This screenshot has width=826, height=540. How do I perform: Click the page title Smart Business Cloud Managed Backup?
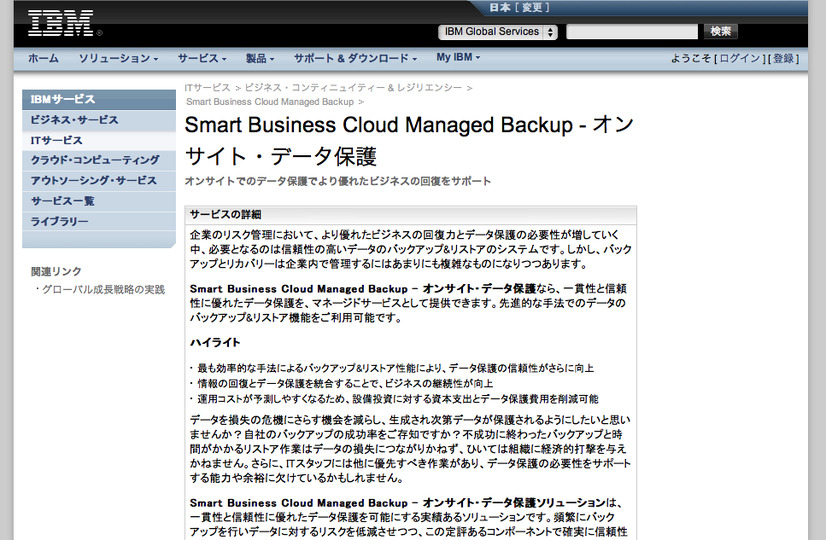(x=409, y=140)
